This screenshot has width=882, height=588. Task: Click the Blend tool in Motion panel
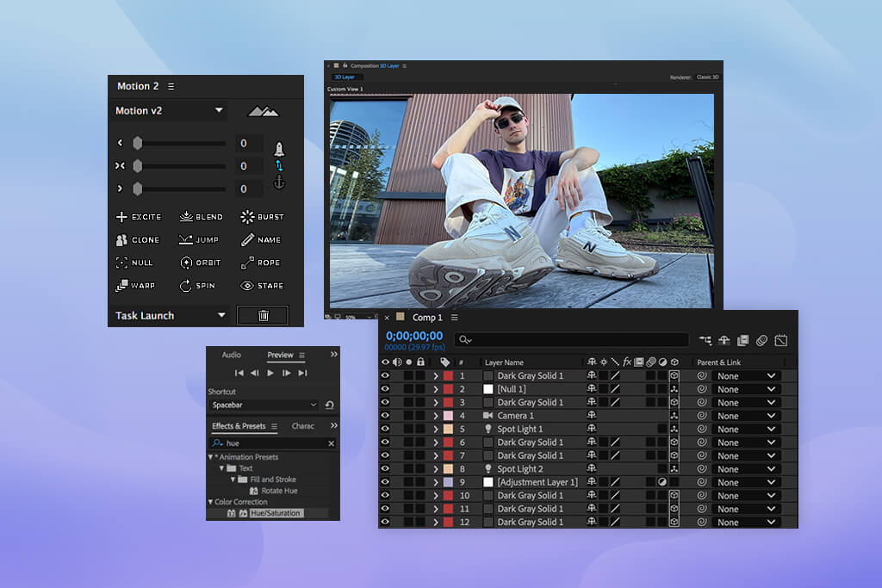pos(201,216)
